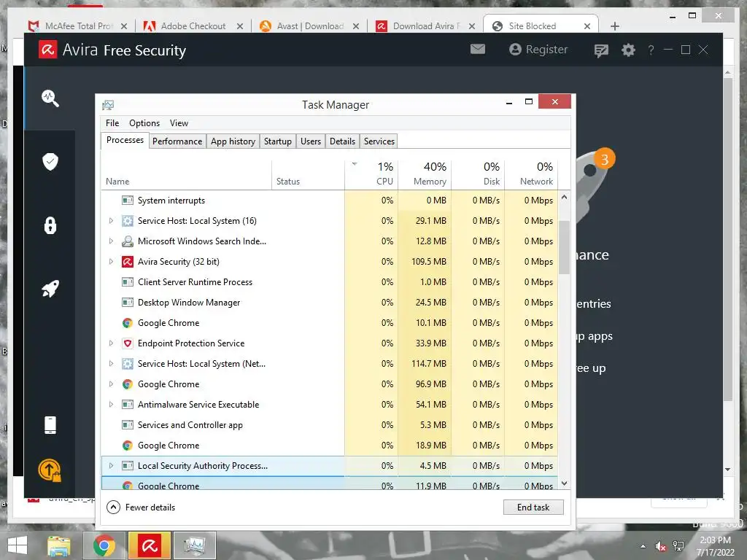The image size is (747, 560).
Task: Click the Endpoint Protection Service shield icon
Action: tap(127, 343)
